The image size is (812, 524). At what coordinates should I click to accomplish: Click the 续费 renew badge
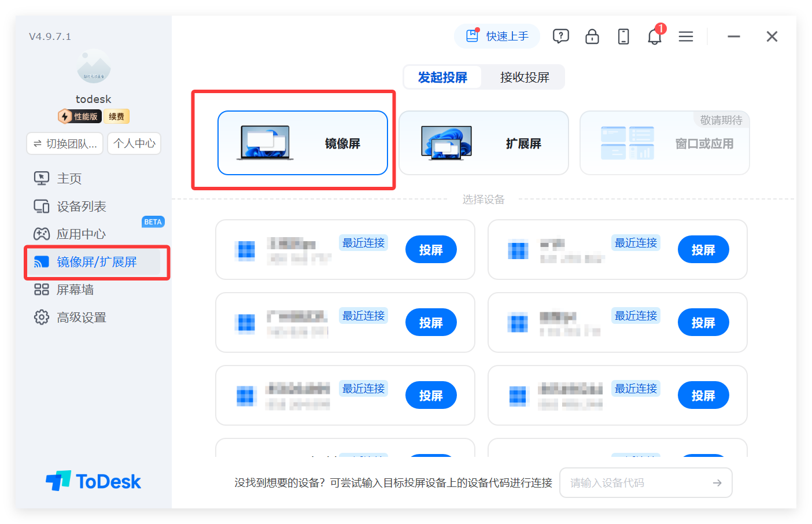(116, 116)
